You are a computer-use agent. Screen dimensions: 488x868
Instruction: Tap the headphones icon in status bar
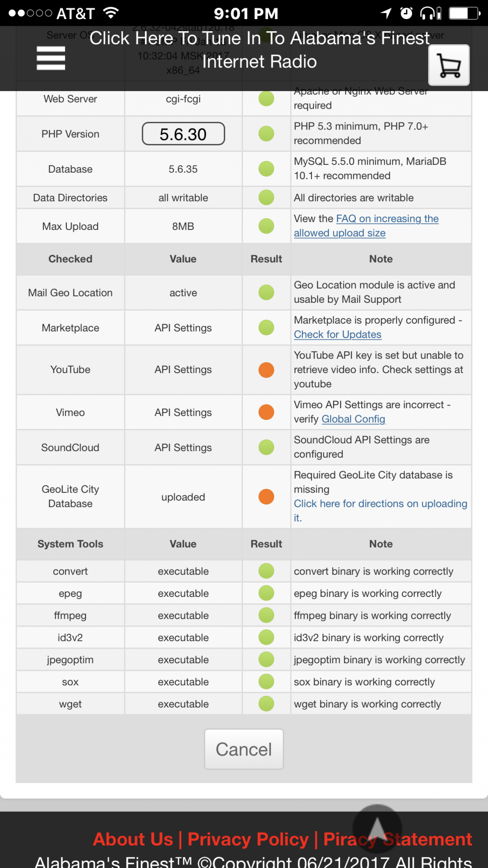[x=430, y=13]
